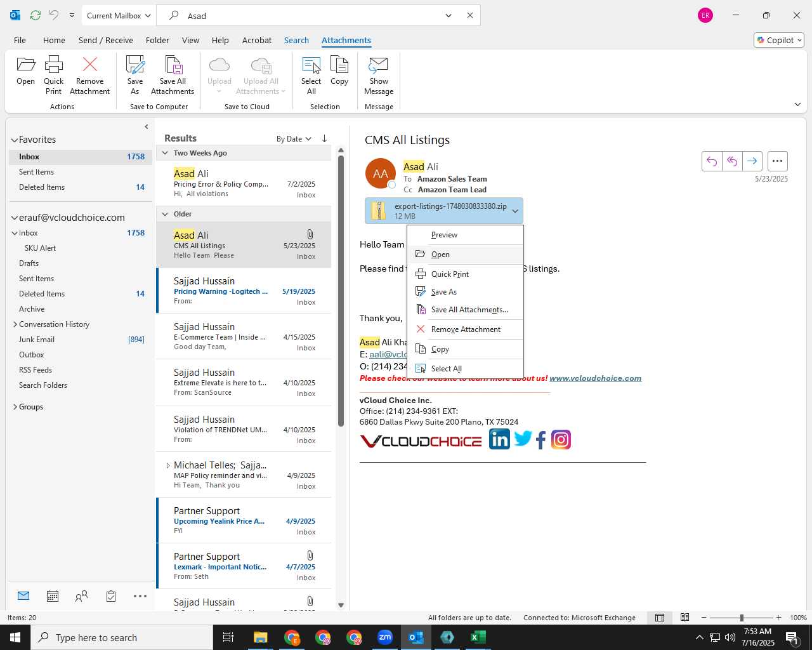Choose Preview from the context menu
812x650 pixels.
(x=466, y=235)
